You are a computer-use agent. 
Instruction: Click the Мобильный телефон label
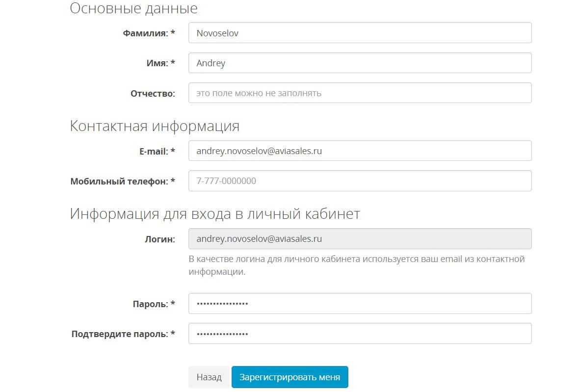(x=123, y=181)
